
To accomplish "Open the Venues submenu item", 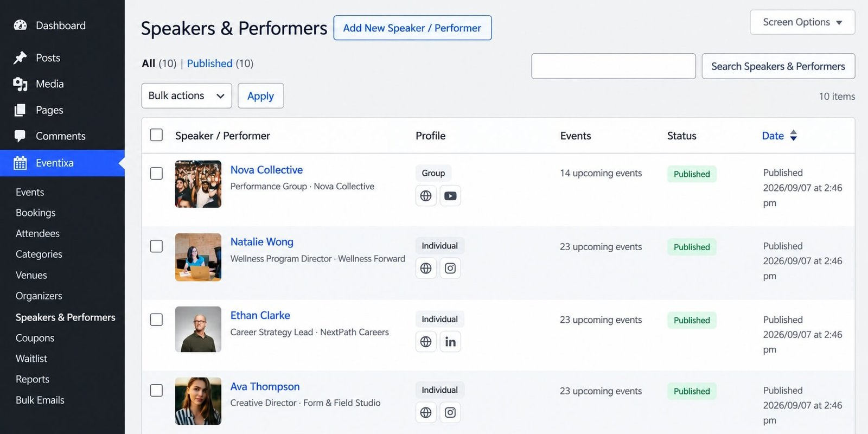I will (31, 275).
